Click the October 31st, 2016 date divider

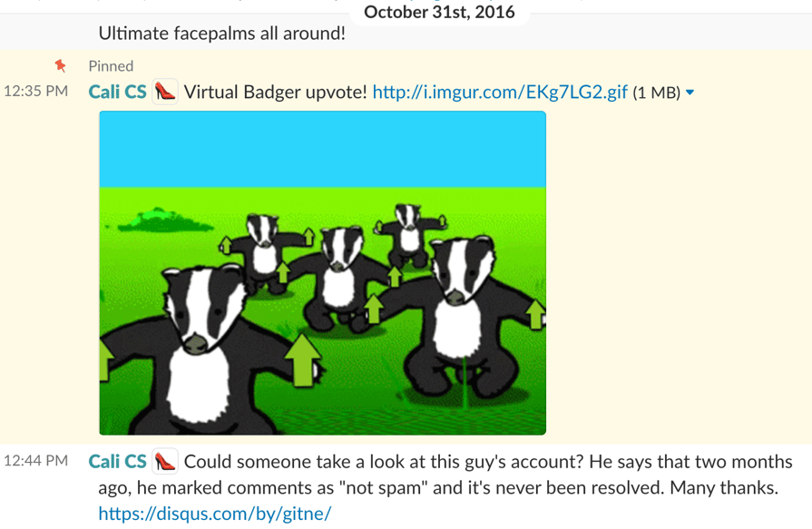440,12
